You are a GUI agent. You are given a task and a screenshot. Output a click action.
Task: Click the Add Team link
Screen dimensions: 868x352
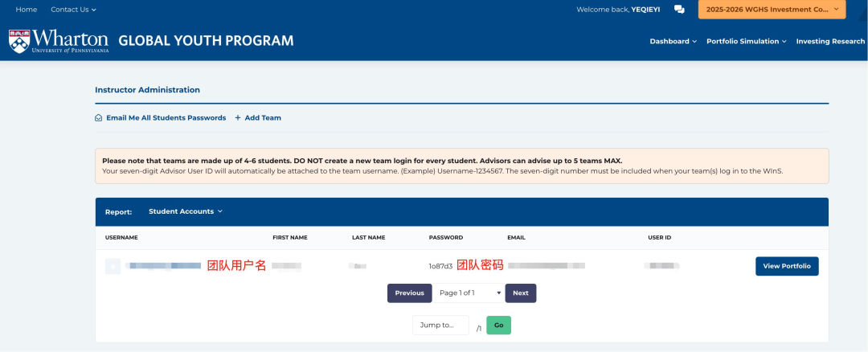coord(263,118)
